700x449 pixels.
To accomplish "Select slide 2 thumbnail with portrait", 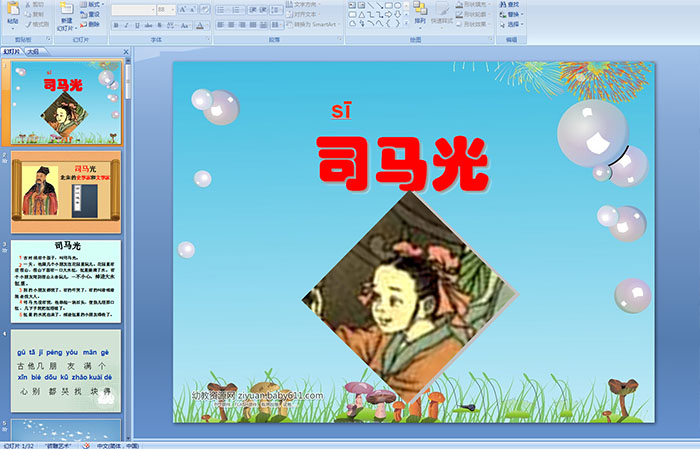I will point(66,192).
